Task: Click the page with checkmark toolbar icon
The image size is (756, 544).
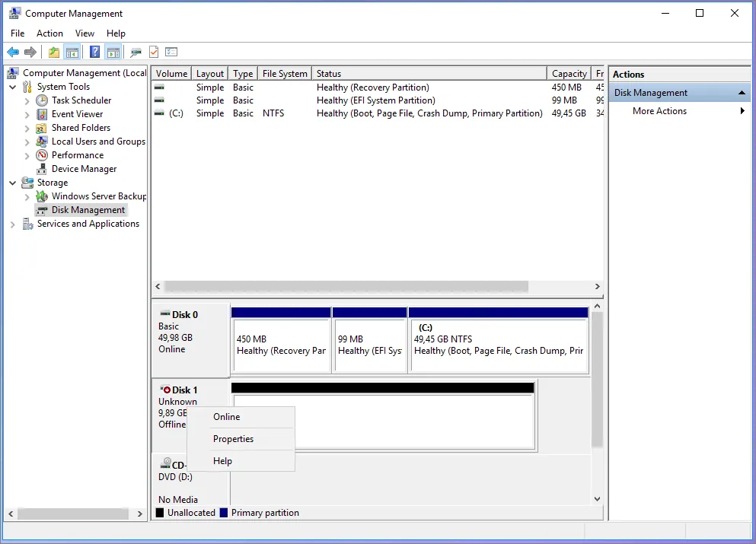Action: 154,52
